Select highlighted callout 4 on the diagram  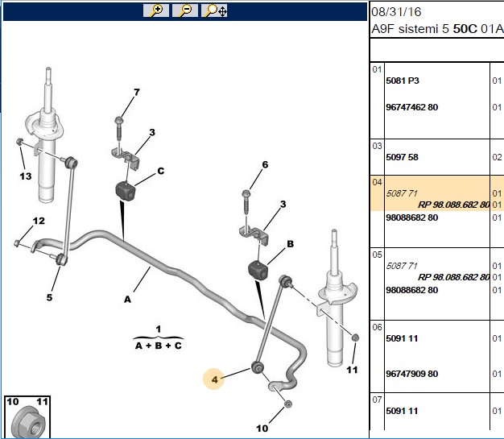click(x=214, y=379)
